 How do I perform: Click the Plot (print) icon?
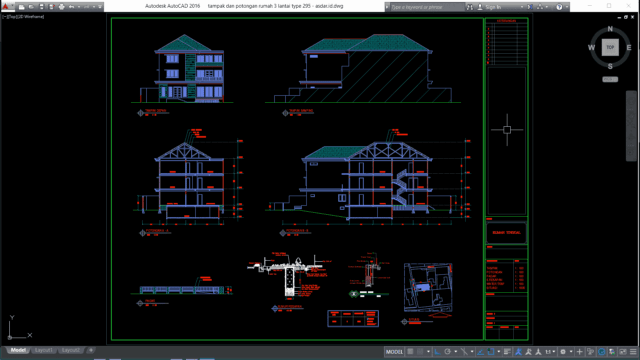pyautogui.click(x=62, y=7)
